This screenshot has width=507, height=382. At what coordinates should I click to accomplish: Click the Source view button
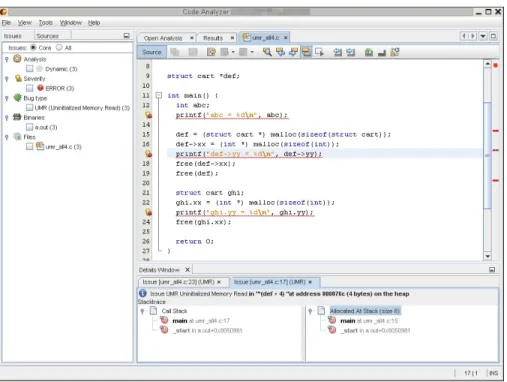pyautogui.click(x=152, y=52)
